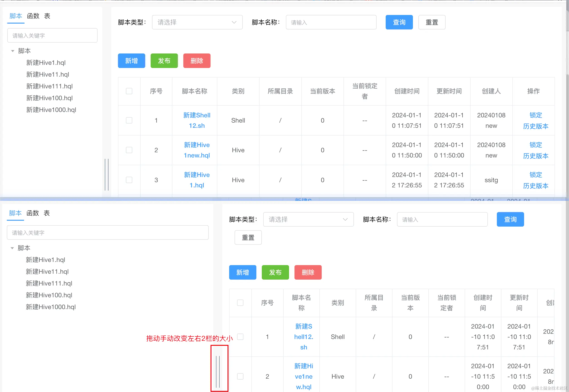Switch to the 表 tab in lower sidebar
569x392 pixels.
[47, 213]
